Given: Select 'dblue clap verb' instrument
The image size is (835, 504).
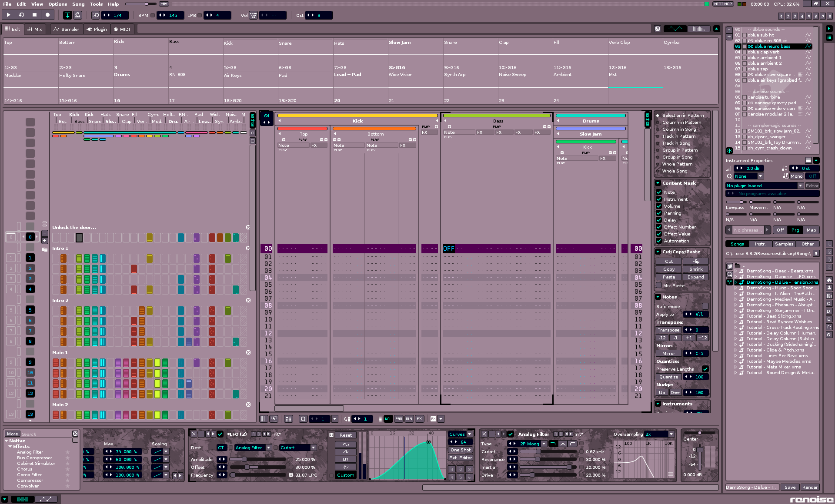Looking at the screenshot, I should pos(763,52).
